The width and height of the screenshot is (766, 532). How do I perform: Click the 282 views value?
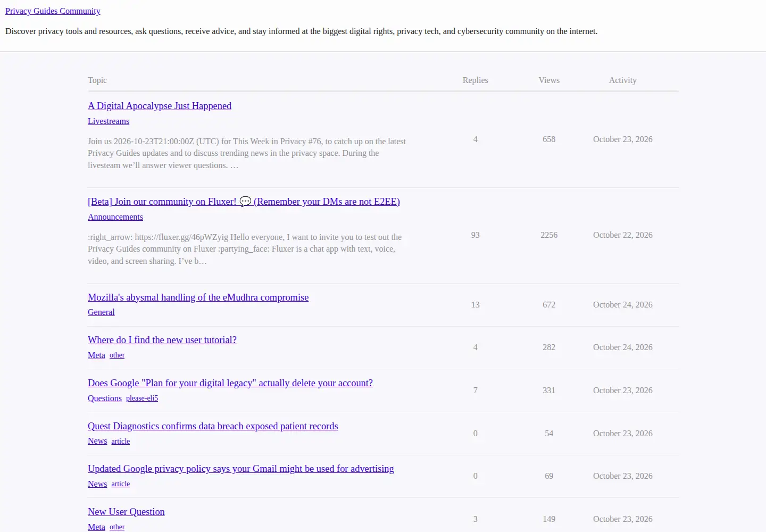[549, 347]
